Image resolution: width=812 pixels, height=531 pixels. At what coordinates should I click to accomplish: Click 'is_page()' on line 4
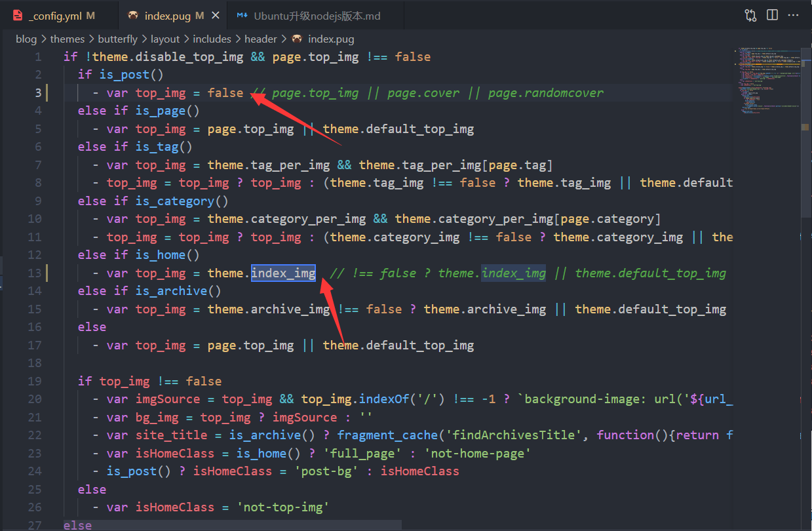coord(168,111)
